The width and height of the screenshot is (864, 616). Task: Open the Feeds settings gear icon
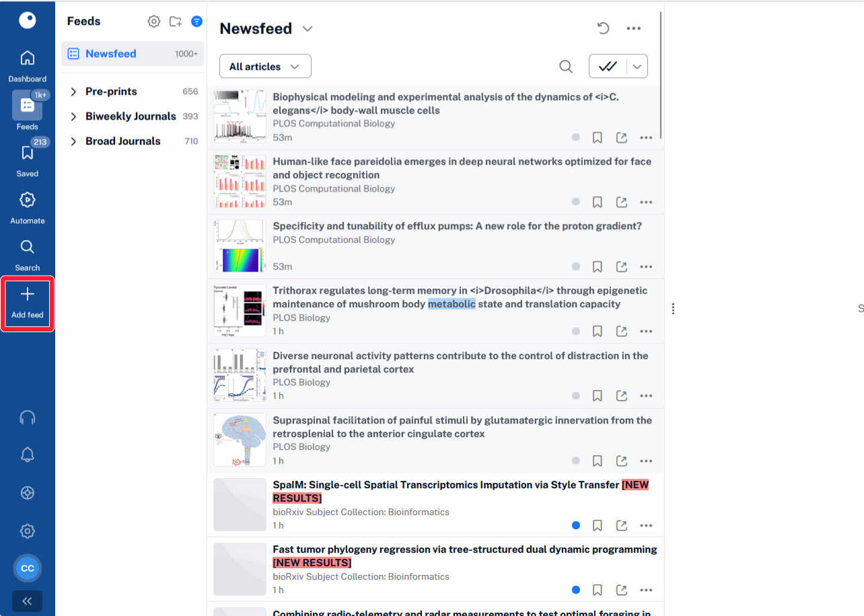(154, 22)
